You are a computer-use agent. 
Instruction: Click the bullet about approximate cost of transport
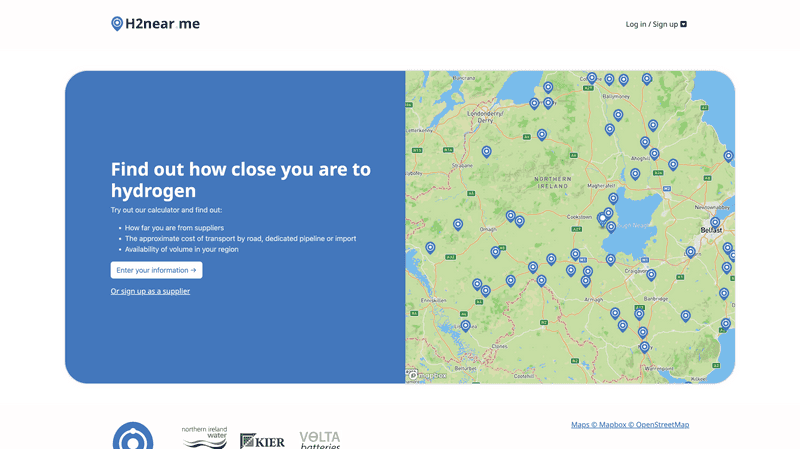click(x=241, y=239)
